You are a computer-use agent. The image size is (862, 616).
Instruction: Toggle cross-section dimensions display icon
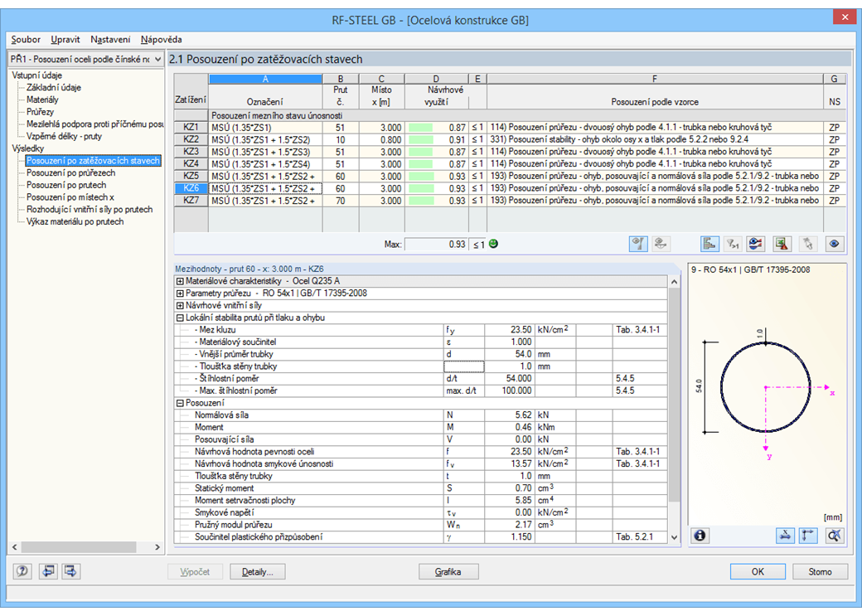click(785, 535)
